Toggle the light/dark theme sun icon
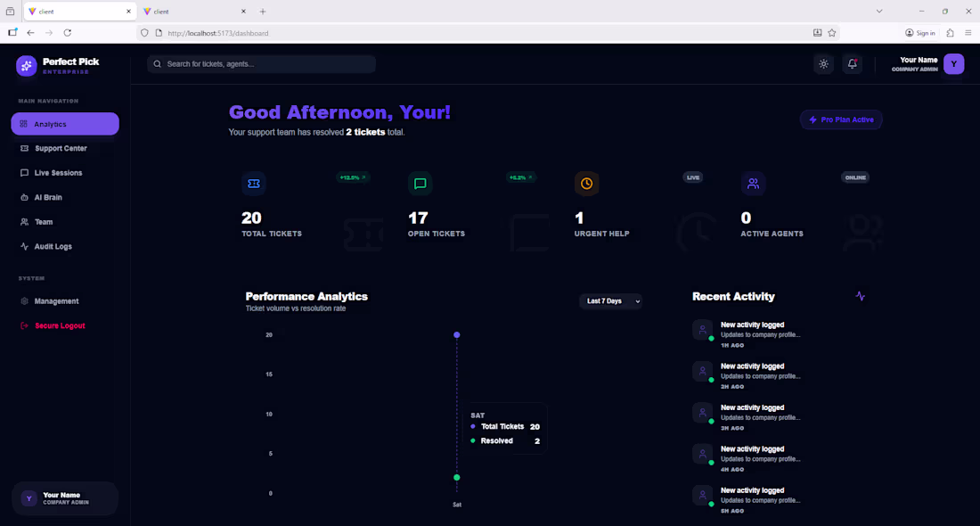The height and width of the screenshot is (526, 980). pos(824,64)
